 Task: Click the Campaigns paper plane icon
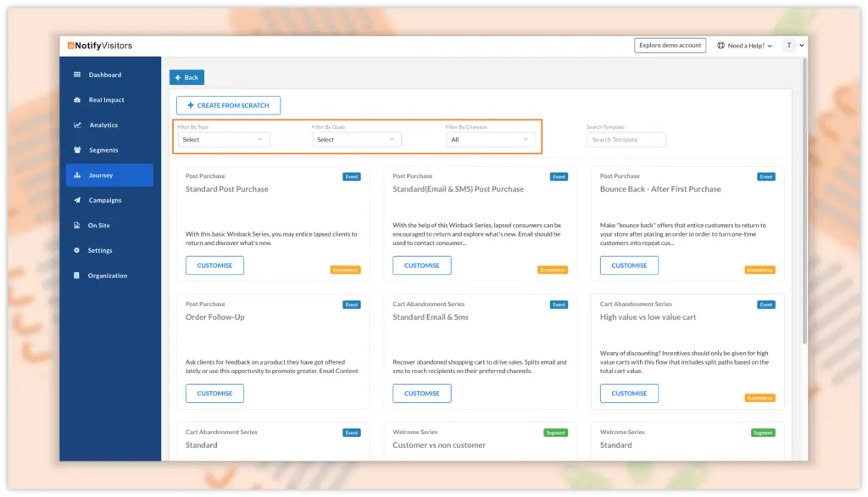pos(77,200)
